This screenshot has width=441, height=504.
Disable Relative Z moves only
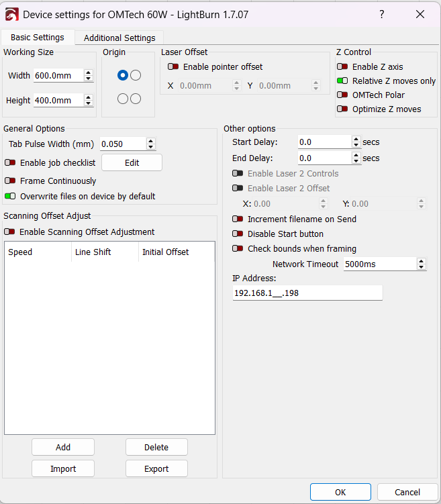[342, 81]
